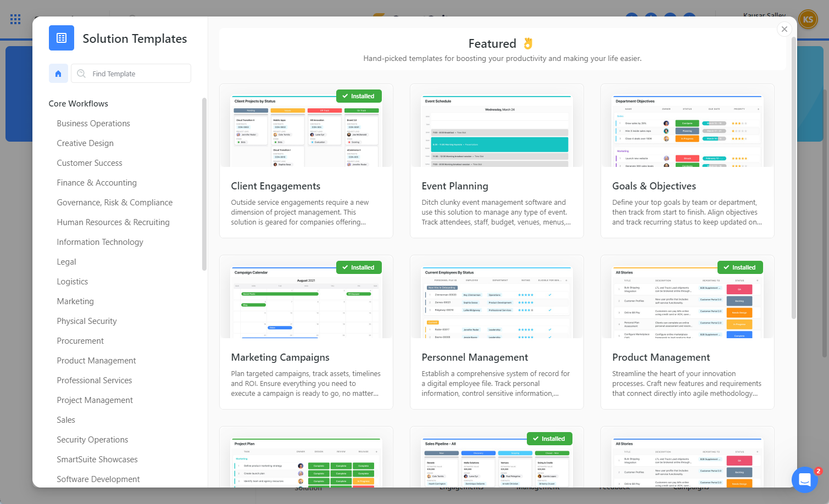Click Installed badge on Sales Pipeline card
This screenshot has width=829, height=504.
coord(549,439)
